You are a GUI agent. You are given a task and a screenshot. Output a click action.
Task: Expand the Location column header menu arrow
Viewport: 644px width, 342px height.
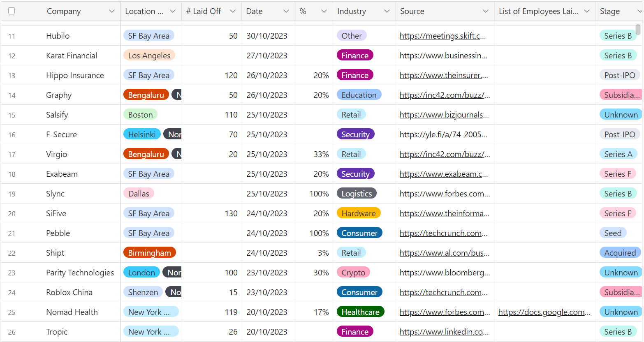[173, 11]
